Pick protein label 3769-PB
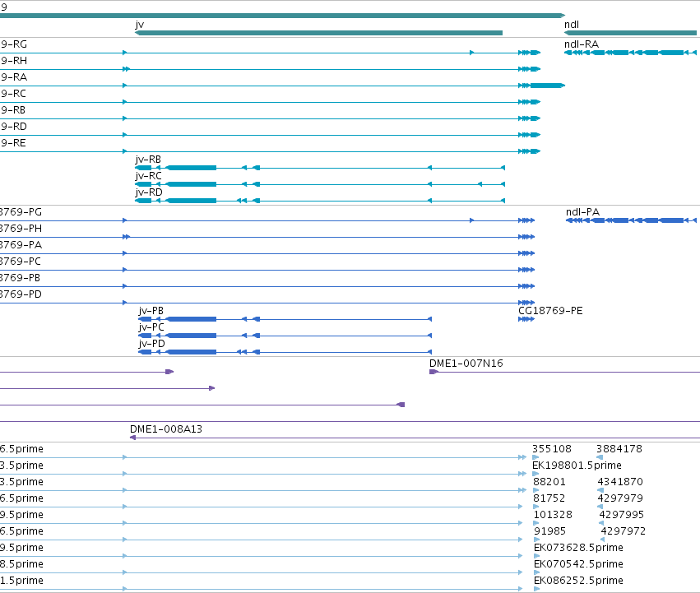 tap(20, 278)
